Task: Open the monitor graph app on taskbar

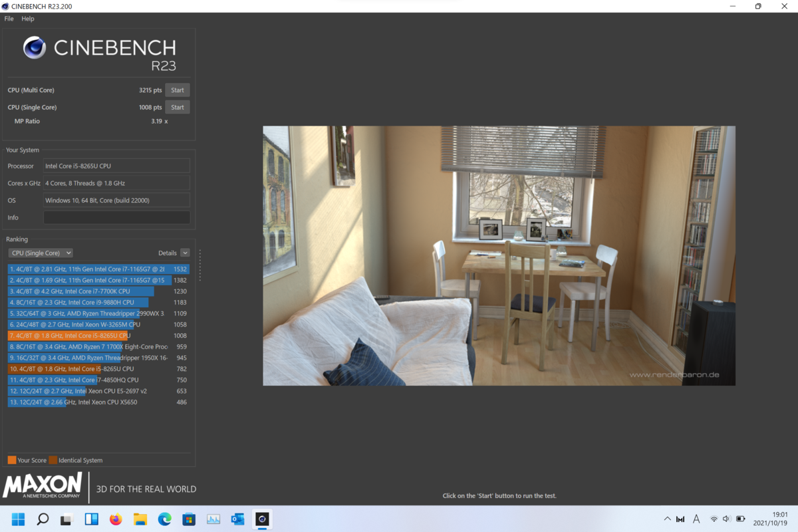Action: tap(213, 519)
